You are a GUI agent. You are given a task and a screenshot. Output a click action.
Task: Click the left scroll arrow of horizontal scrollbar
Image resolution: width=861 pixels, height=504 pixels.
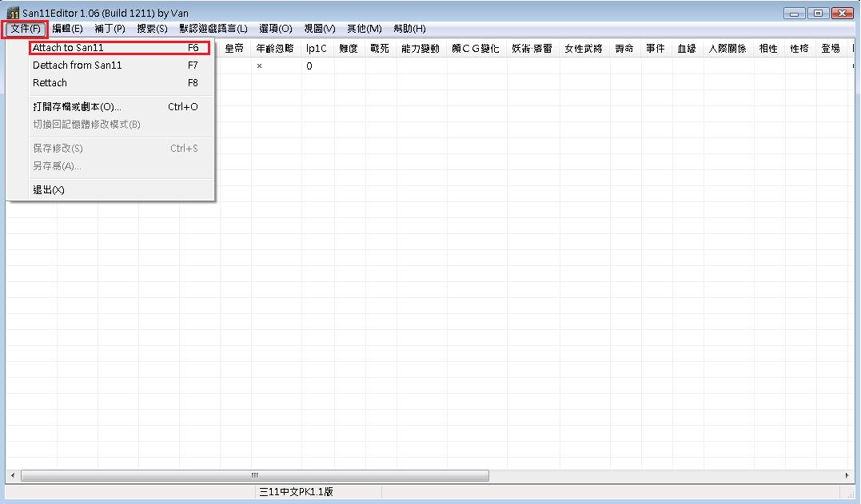tap(13, 475)
